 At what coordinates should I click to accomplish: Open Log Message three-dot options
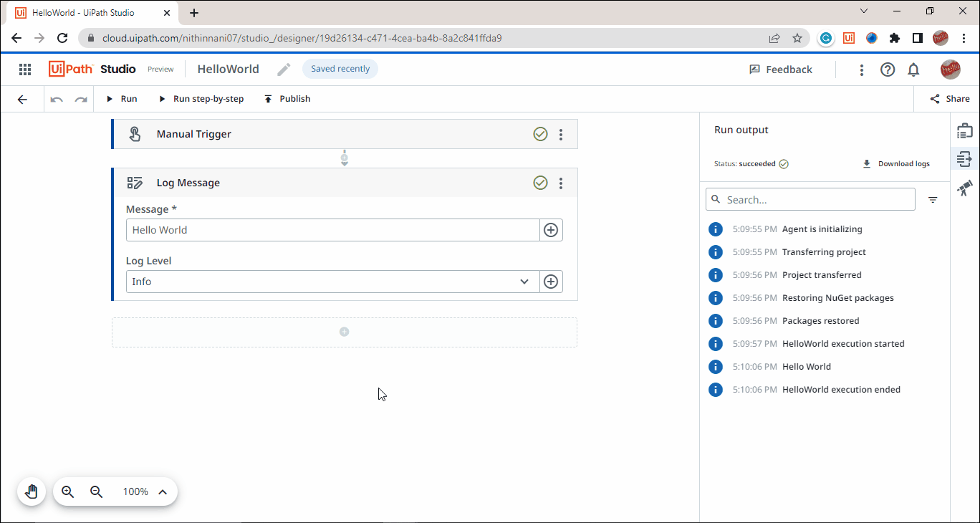pos(561,183)
